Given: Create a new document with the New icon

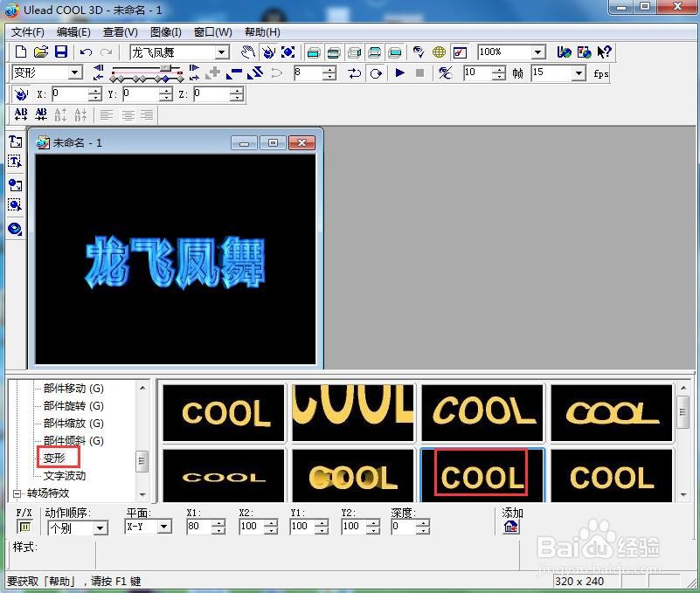Looking at the screenshot, I should pyautogui.click(x=20, y=52).
